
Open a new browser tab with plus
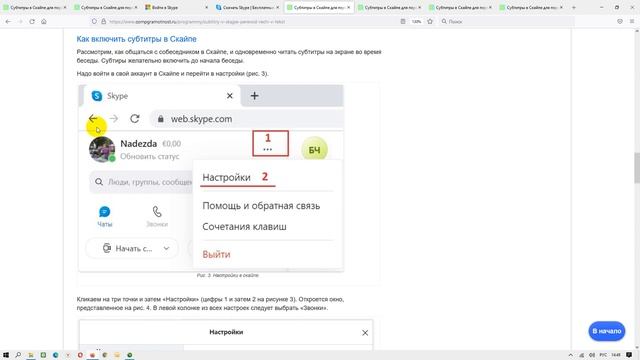pos(573,7)
